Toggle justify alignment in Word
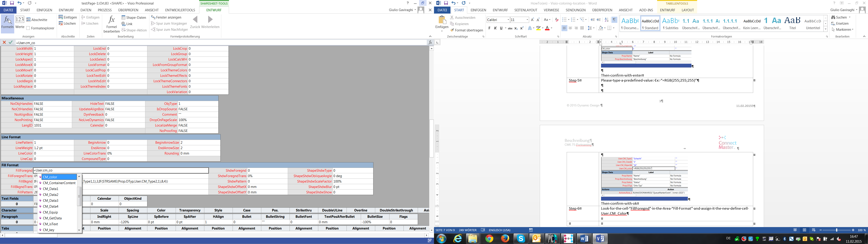The height and width of the screenshot is (244, 868). [582, 28]
